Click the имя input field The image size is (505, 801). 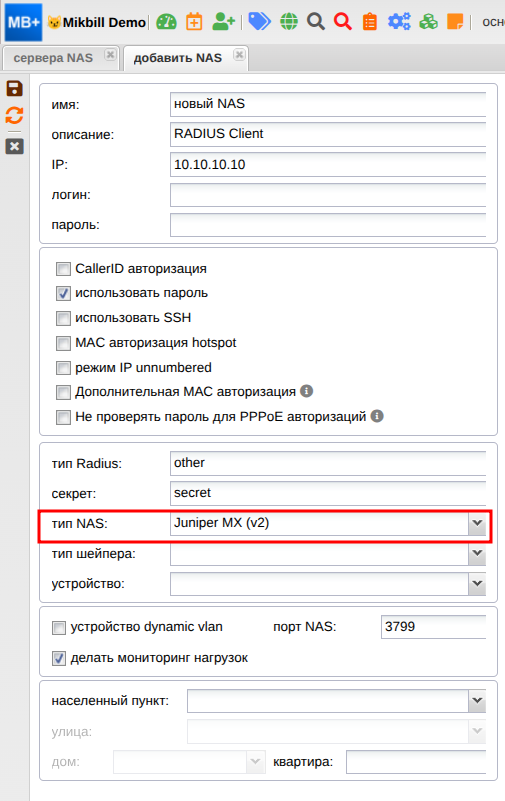[328, 104]
